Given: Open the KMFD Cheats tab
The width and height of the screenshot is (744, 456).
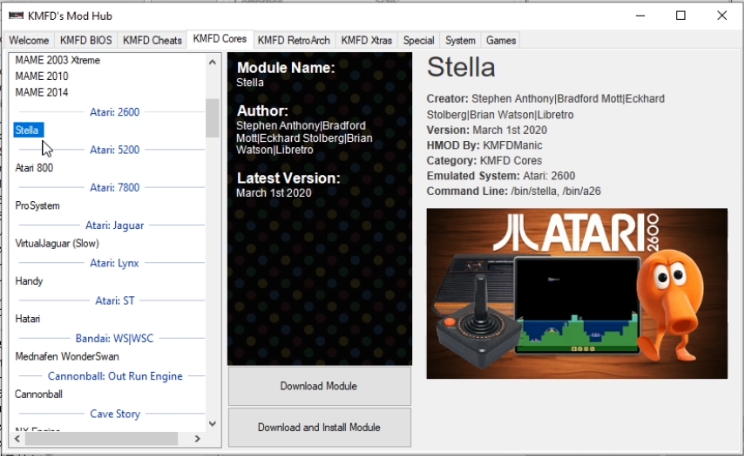Looking at the screenshot, I should click(152, 40).
